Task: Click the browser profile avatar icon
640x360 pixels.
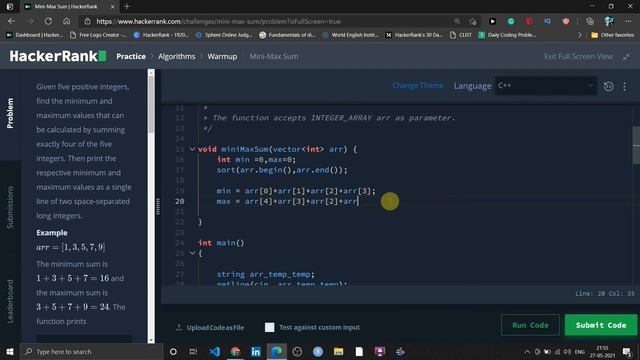Action: pyautogui.click(x=609, y=21)
